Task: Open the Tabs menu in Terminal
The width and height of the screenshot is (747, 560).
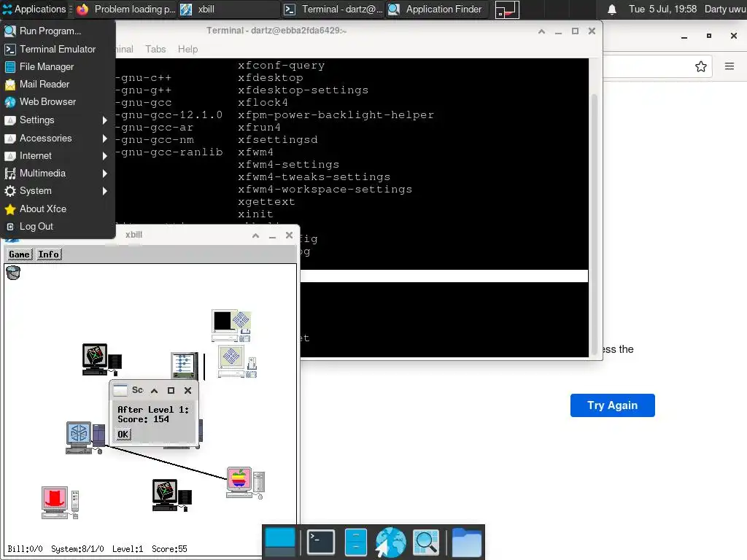Action: [x=155, y=49]
